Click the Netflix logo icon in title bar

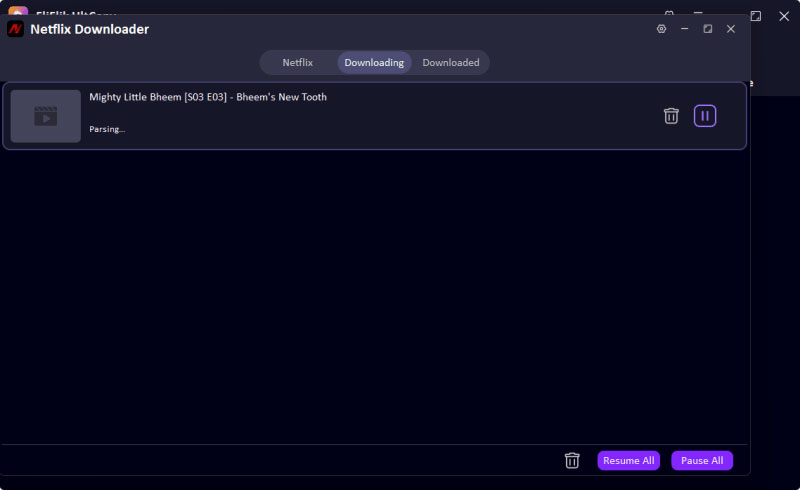15,29
